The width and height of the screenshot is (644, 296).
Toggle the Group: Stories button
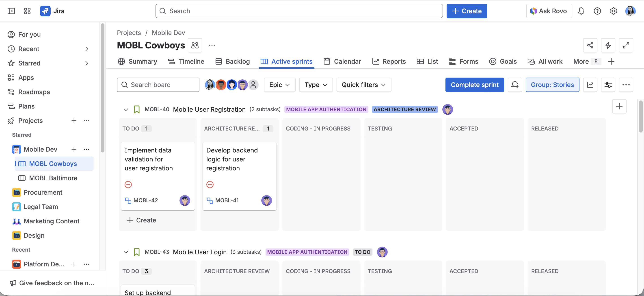pyautogui.click(x=552, y=85)
